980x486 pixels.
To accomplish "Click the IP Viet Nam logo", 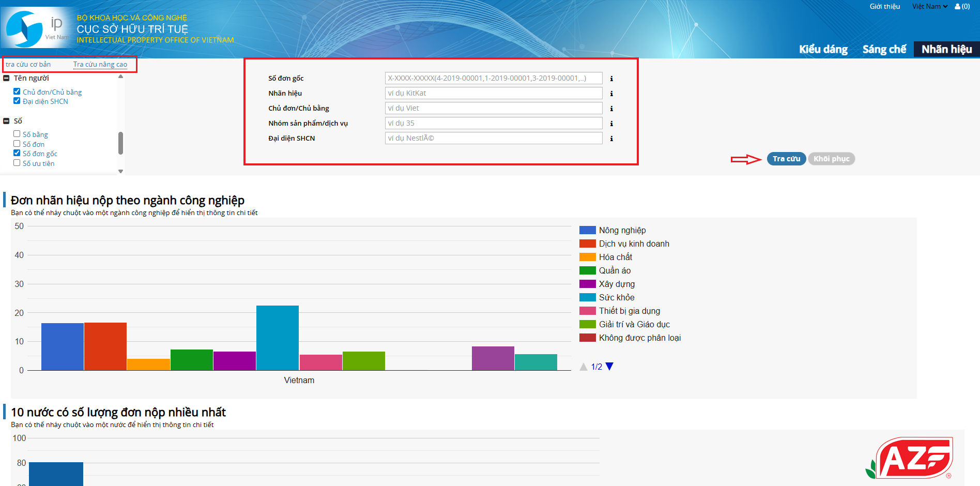I will (37, 29).
